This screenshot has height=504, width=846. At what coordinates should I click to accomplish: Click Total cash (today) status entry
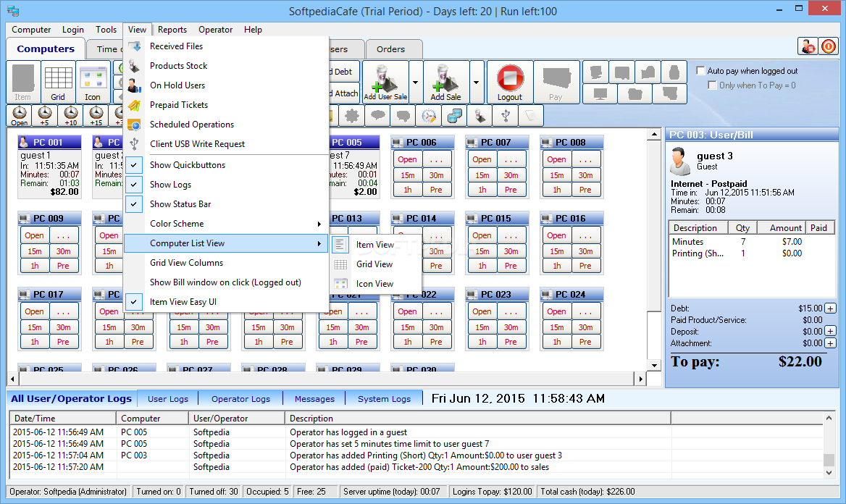587,492
